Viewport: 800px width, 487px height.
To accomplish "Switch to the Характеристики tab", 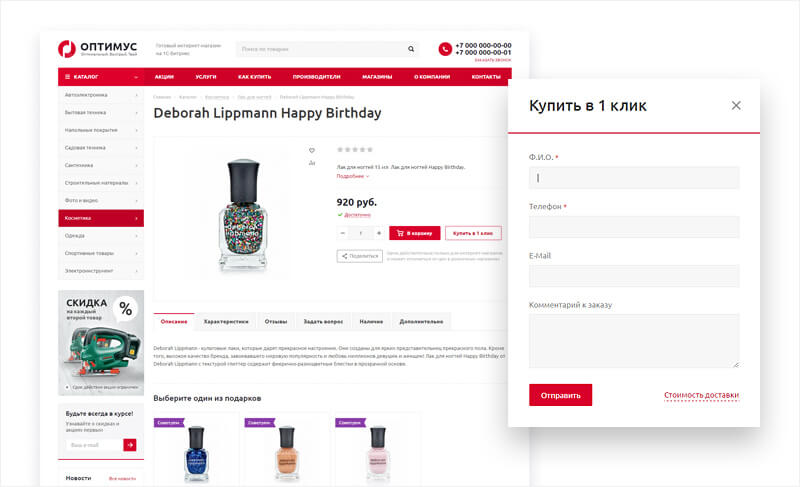I will pyautogui.click(x=226, y=321).
